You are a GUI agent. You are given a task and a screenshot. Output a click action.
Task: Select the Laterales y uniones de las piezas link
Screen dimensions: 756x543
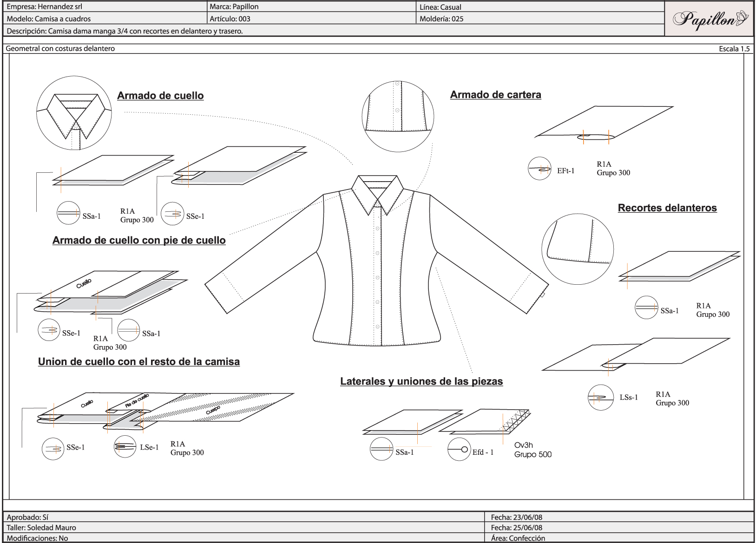(x=421, y=381)
